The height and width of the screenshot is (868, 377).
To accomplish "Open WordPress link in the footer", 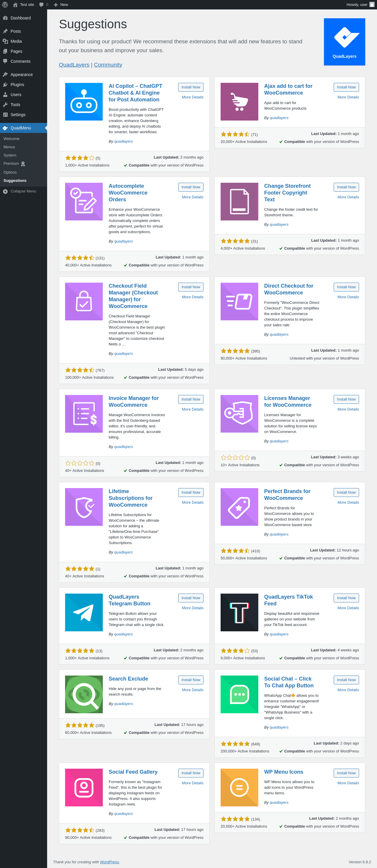I will coord(109,862).
